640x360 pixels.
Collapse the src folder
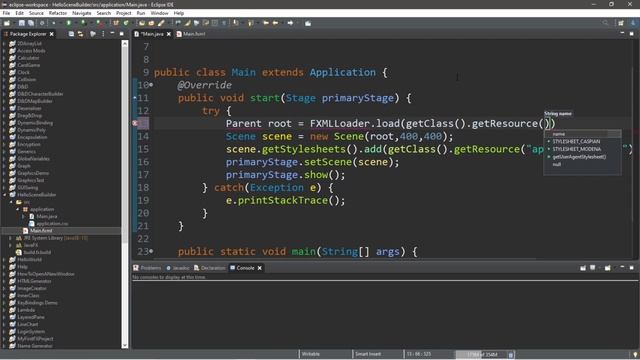(x=11, y=202)
